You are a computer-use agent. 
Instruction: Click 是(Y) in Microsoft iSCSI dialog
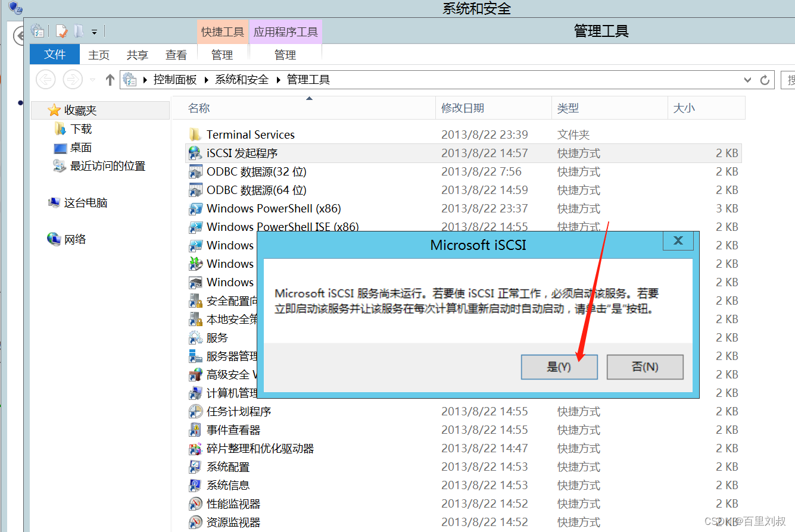(559, 367)
